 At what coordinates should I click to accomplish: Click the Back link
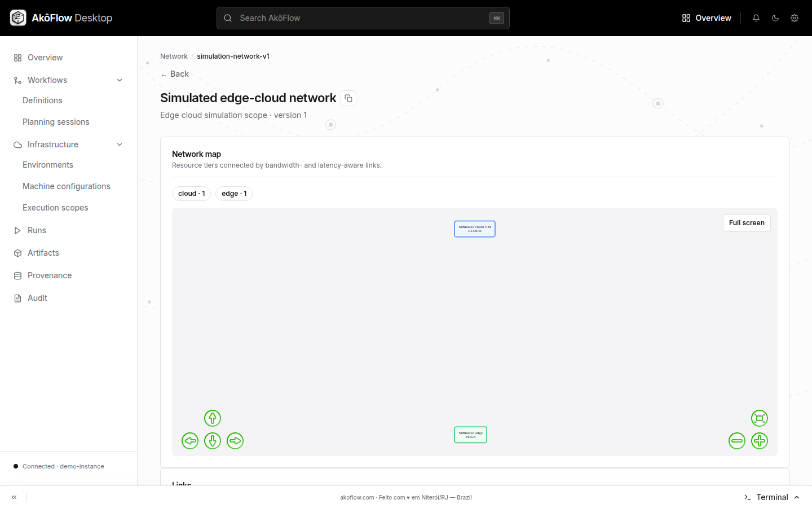[x=174, y=74]
